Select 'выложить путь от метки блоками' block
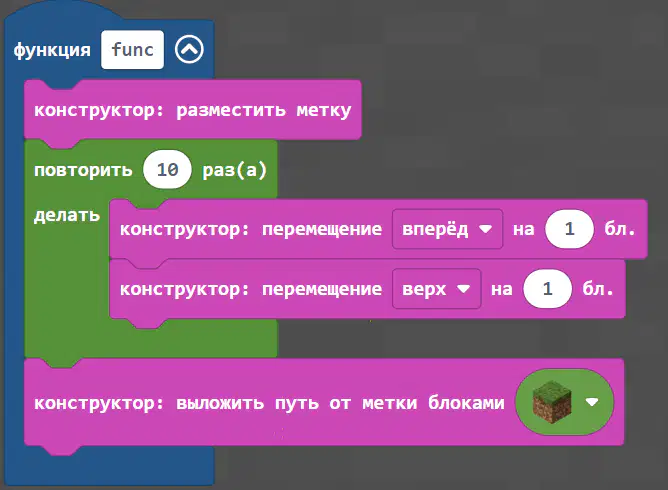Viewport: 668px width, 490px height. point(324,402)
